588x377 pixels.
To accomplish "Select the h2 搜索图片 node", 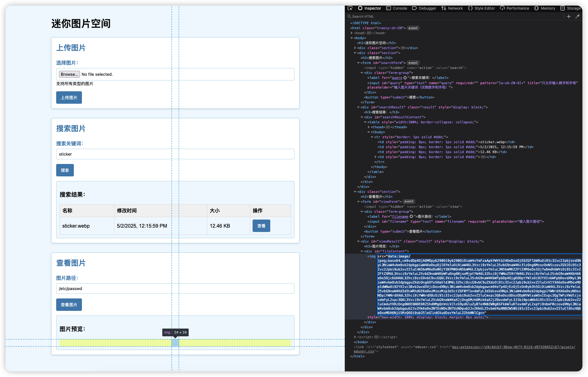I will [376, 58].
